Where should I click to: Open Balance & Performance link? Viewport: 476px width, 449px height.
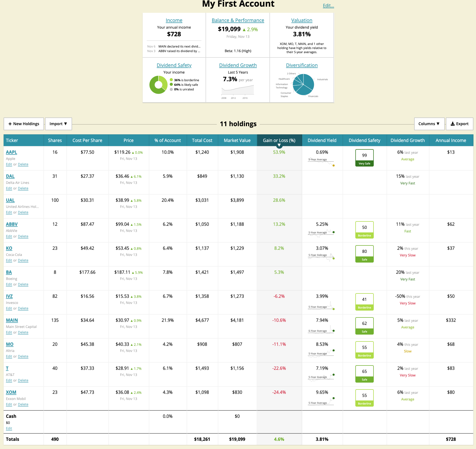pyautogui.click(x=238, y=20)
